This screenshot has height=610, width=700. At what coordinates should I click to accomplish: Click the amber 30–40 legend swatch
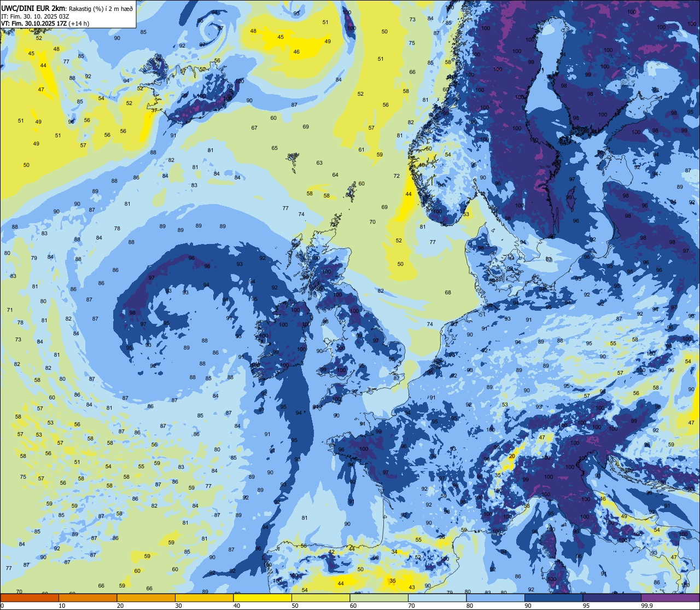[204, 598]
